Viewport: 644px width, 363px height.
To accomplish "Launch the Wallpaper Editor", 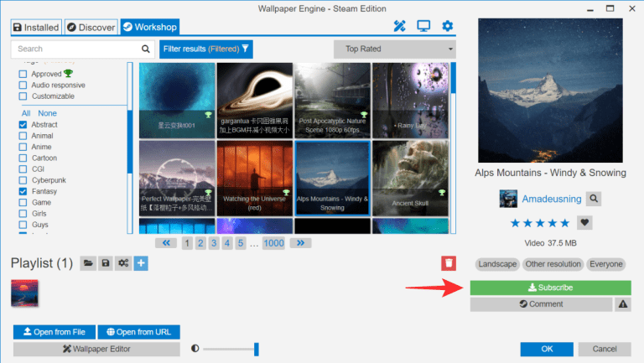I will tap(96, 349).
